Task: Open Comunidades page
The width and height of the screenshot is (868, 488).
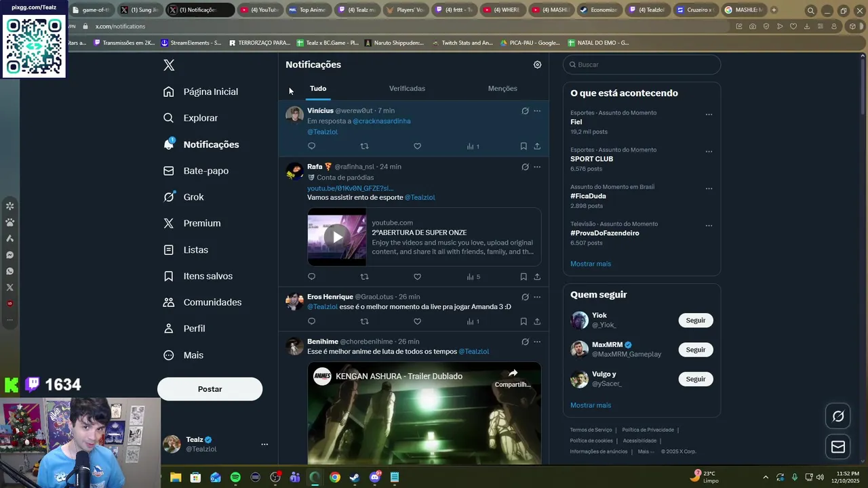Action: [203, 302]
